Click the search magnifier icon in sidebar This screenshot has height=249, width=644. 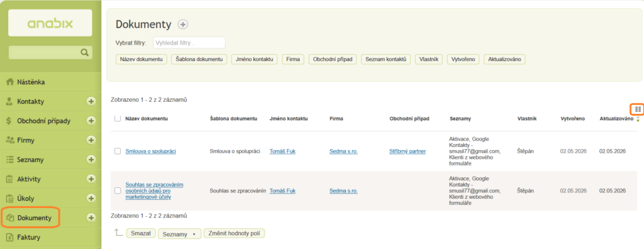(x=85, y=52)
